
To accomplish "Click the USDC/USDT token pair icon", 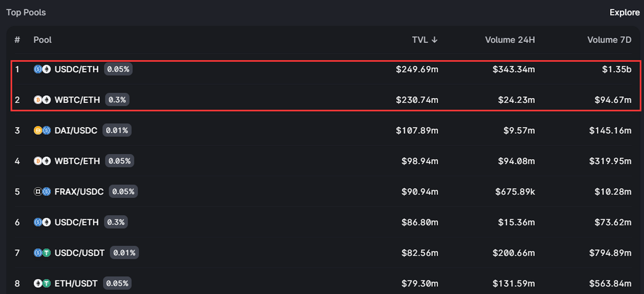I will 42,253.
